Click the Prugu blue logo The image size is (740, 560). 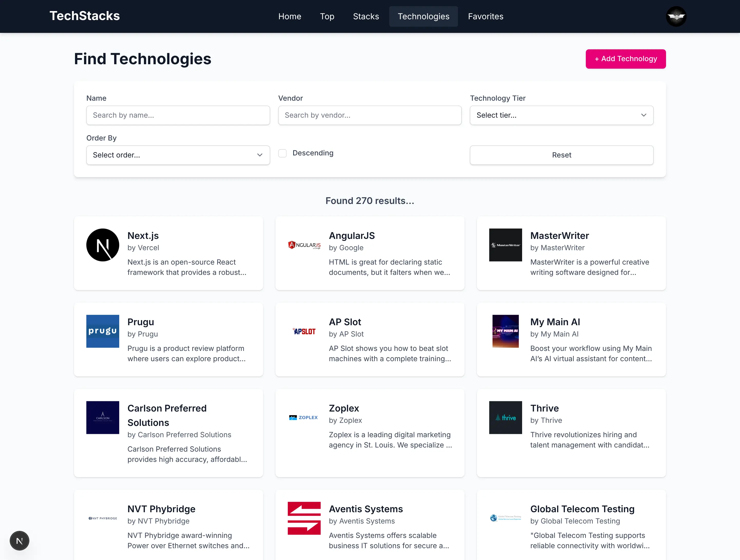pyautogui.click(x=103, y=331)
